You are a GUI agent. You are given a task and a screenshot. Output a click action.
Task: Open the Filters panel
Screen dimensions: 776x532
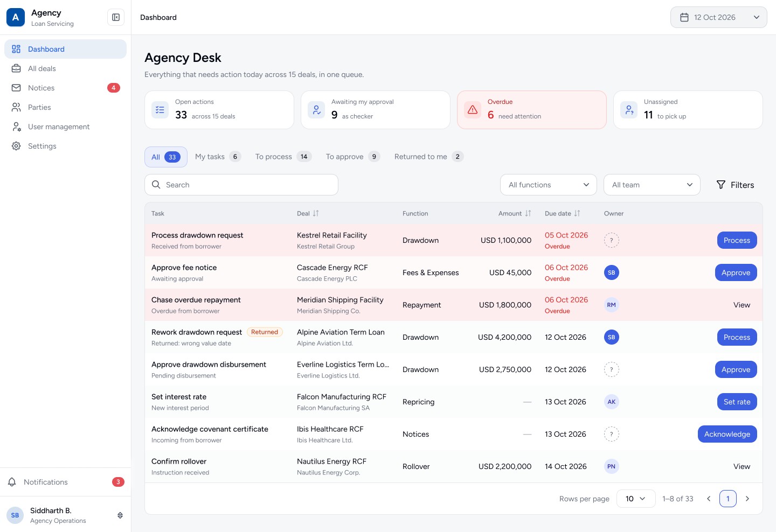pos(735,185)
